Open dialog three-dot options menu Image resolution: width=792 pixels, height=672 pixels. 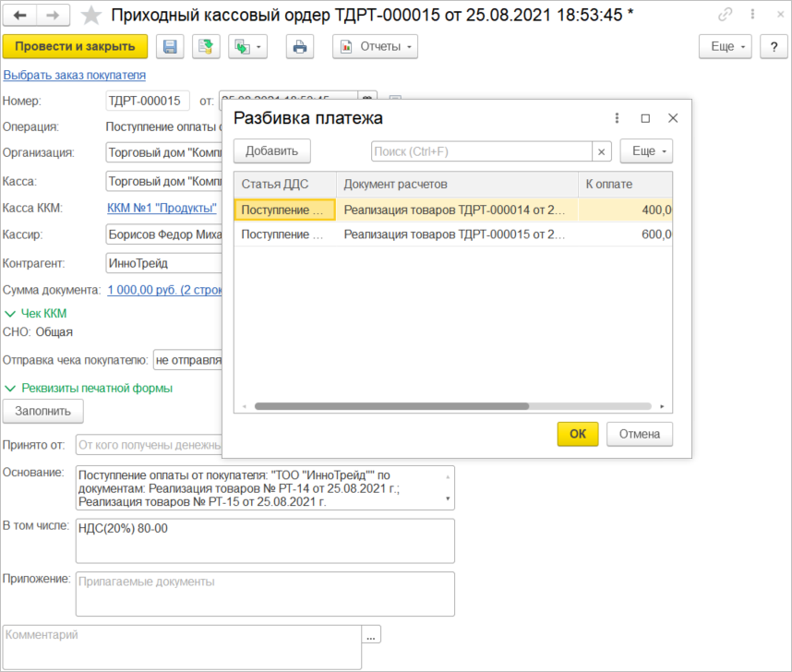(617, 118)
